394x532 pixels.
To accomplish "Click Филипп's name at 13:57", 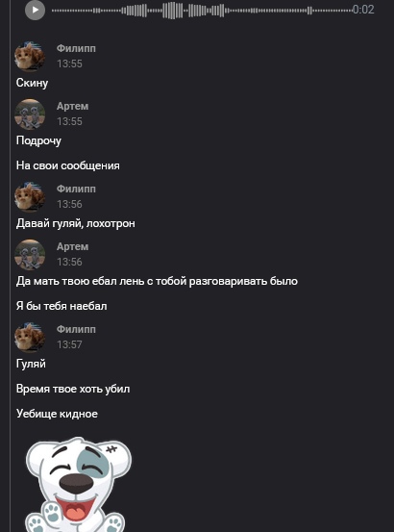I will 76,329.
